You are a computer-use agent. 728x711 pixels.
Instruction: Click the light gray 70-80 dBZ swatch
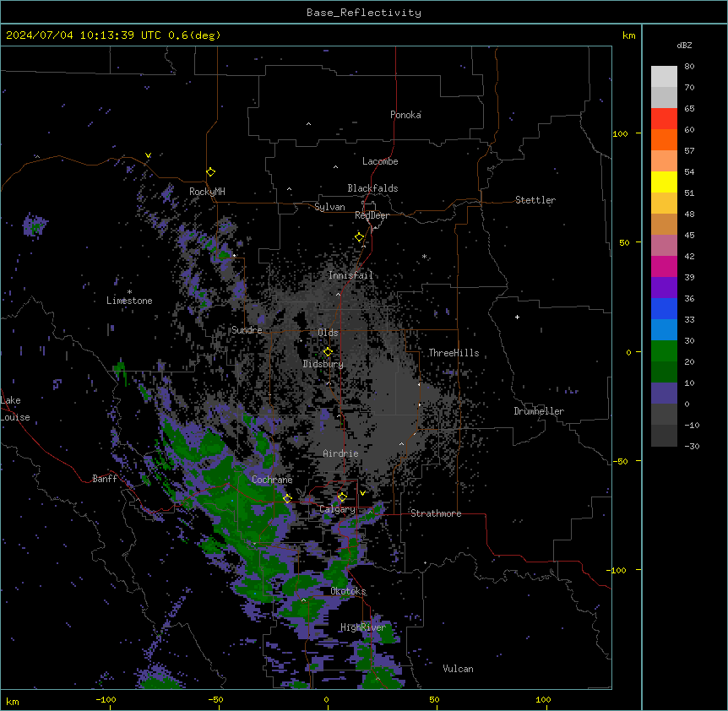[x=664, y=77]
